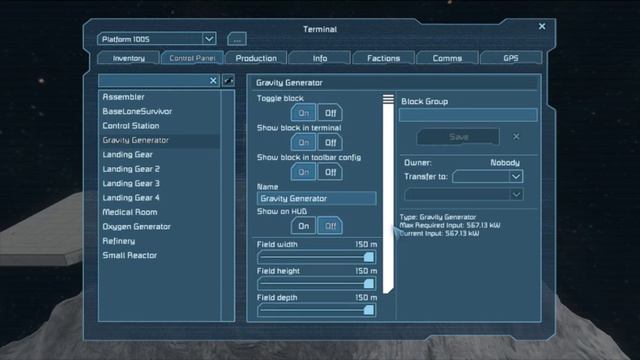This screenshot has width=640, height=360.
Task: Click the Block Group name field
Action: pos(468,115)
